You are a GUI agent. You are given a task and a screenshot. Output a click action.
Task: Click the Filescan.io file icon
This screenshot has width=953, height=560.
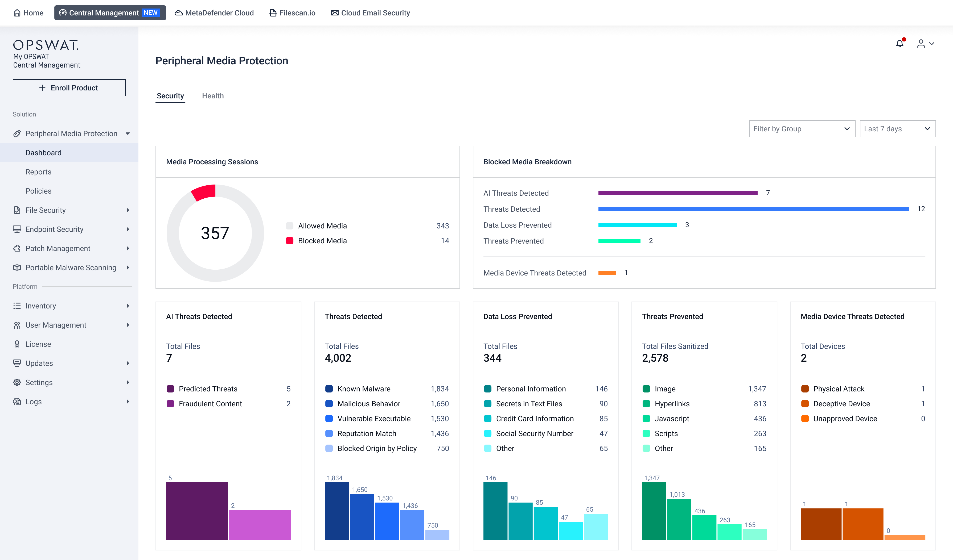273,13
